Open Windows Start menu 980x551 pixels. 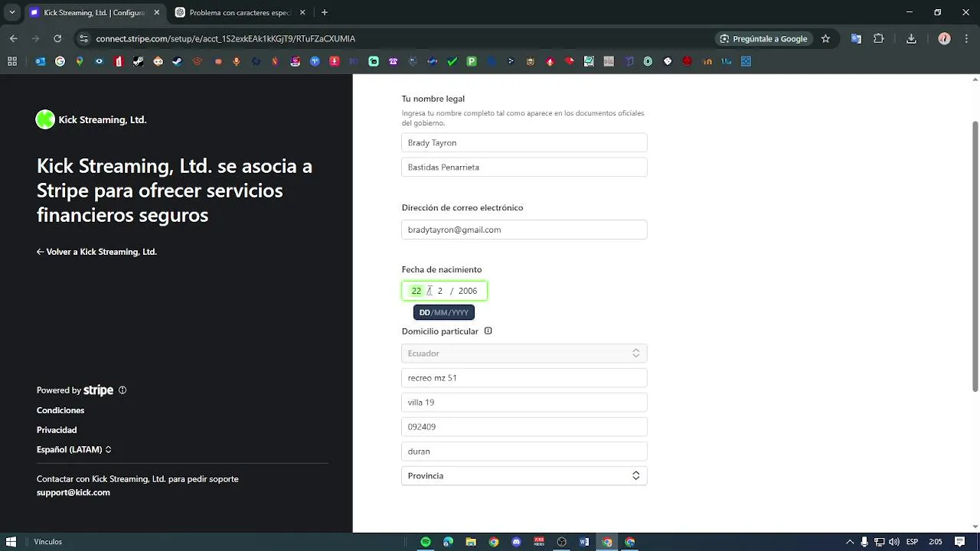pyautogui.click(x=11, y=542)
